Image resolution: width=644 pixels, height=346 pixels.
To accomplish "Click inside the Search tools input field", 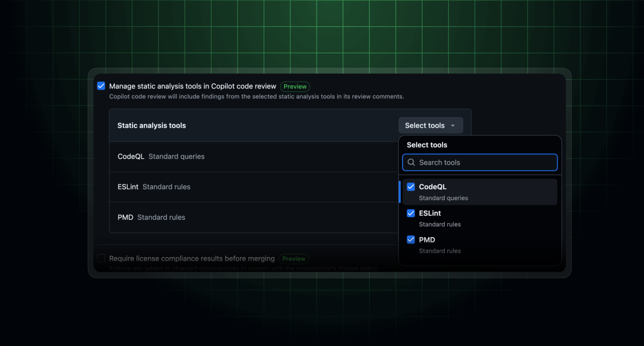I will coord(479,162).
